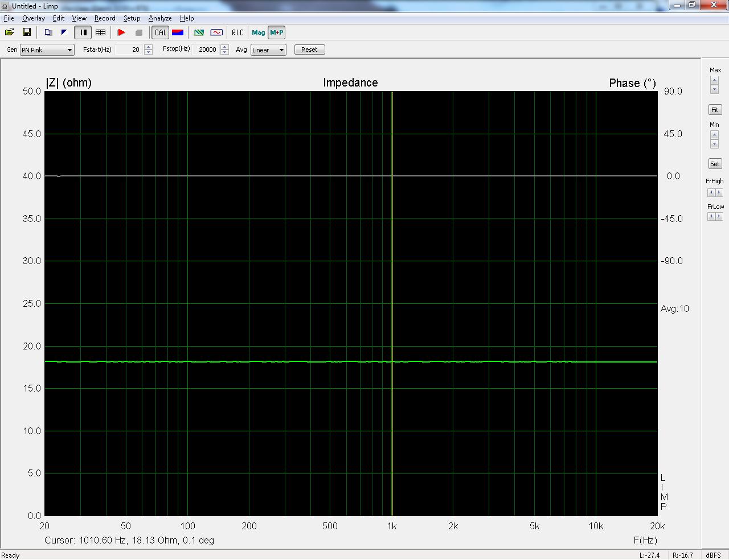The height and width of the screenshot is (560, 729).
Task: Click the L:-27.4 level in status bar
Action: (x=649, y=555)
